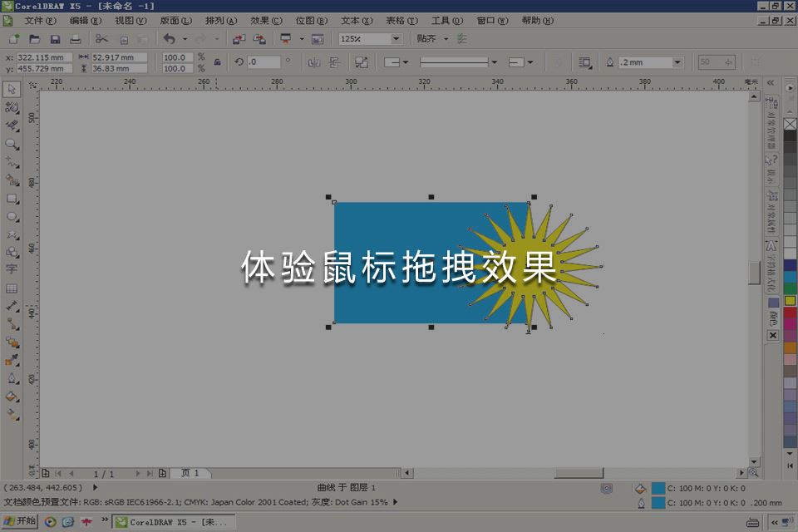Select the Ellipse tool
The image size is (798, 532).
(x=12, y=217)
